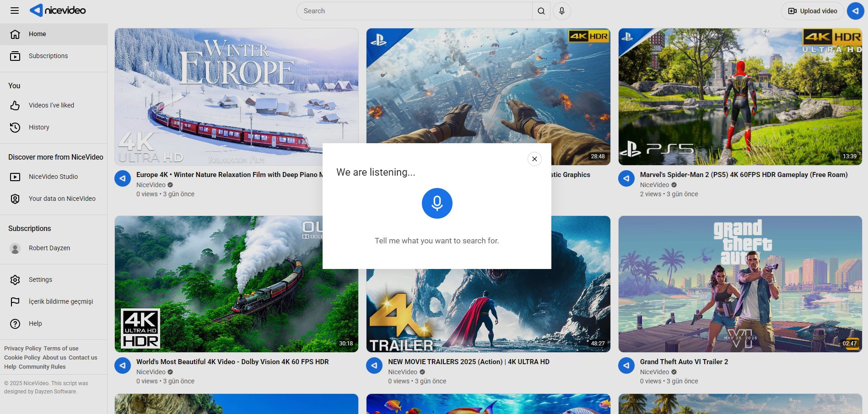Click channel avatar beside World's Most Beautiful video
This screenshot has height=414, width=868.
pyautogui.click(x=123, y=366)
